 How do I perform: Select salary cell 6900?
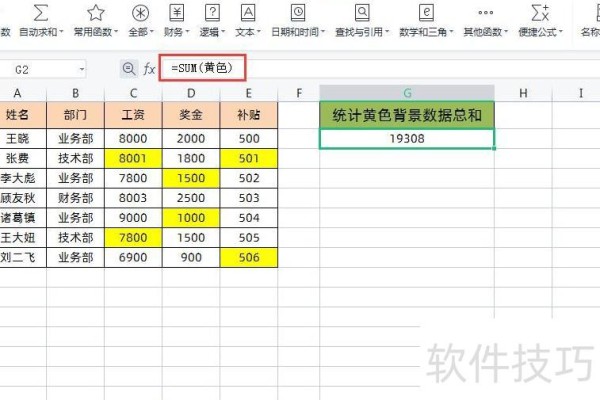pos(133,258)
